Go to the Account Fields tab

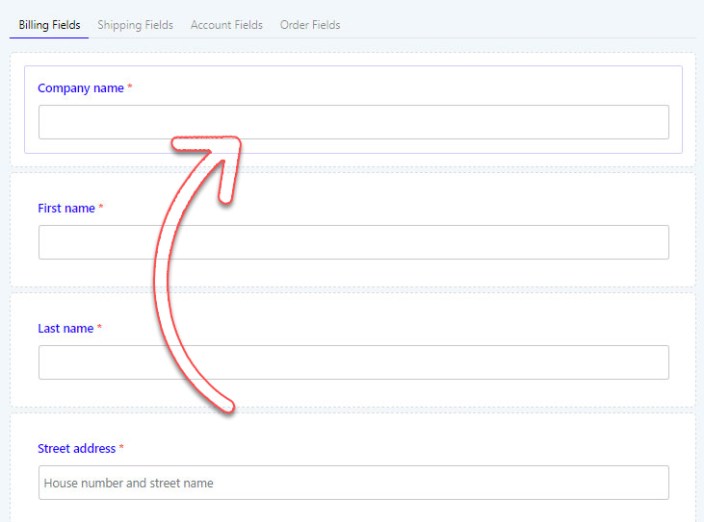tap(226, 25)
